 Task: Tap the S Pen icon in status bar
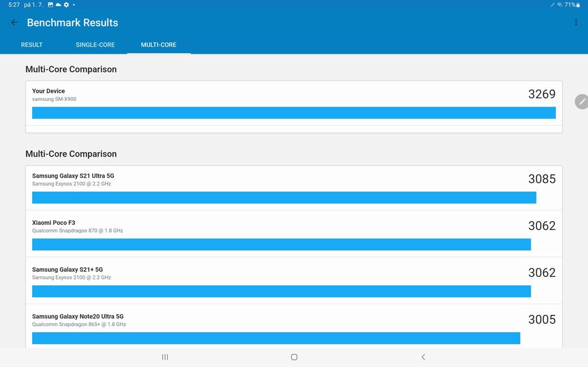coord(551,5)
